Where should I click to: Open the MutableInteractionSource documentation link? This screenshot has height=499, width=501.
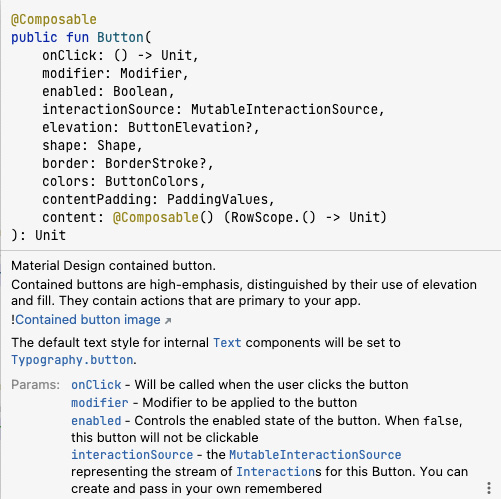tap(315, 455)
